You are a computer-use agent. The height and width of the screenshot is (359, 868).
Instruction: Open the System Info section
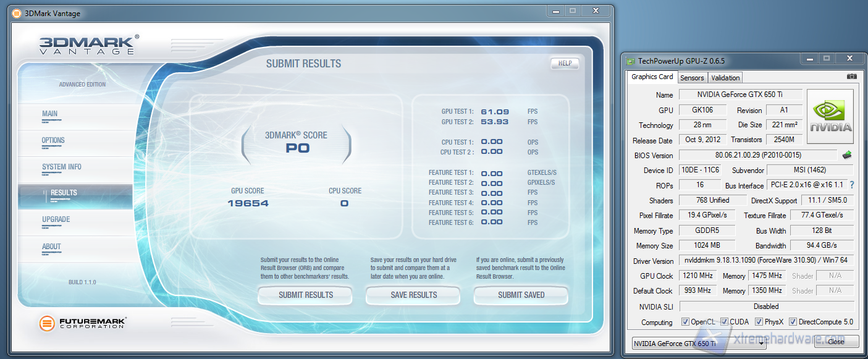tap(62, 167)
